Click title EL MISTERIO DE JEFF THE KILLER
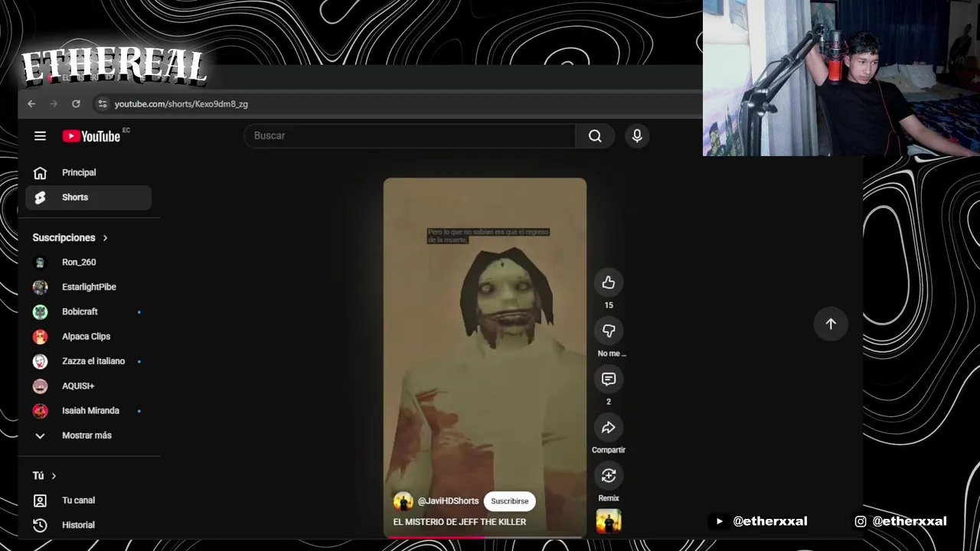This screenshot has width=980, height=551. click(459, 522)
